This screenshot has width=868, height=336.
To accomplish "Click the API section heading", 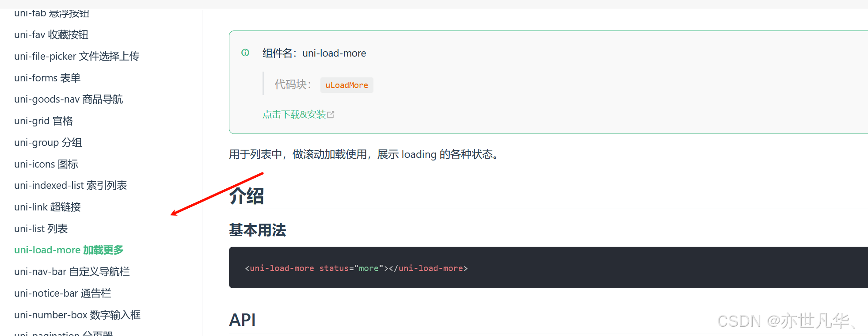I will click(242, 320).
